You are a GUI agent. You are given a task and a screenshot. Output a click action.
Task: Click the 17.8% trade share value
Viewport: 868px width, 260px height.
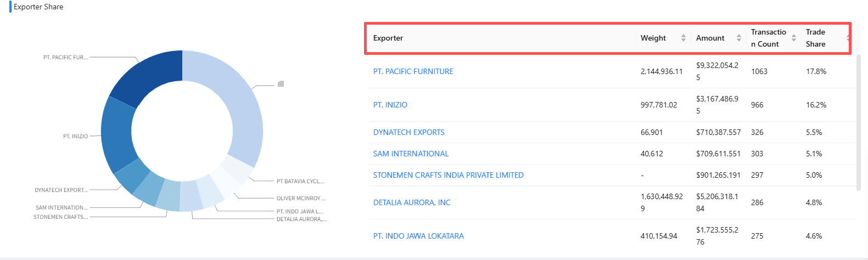816,71
